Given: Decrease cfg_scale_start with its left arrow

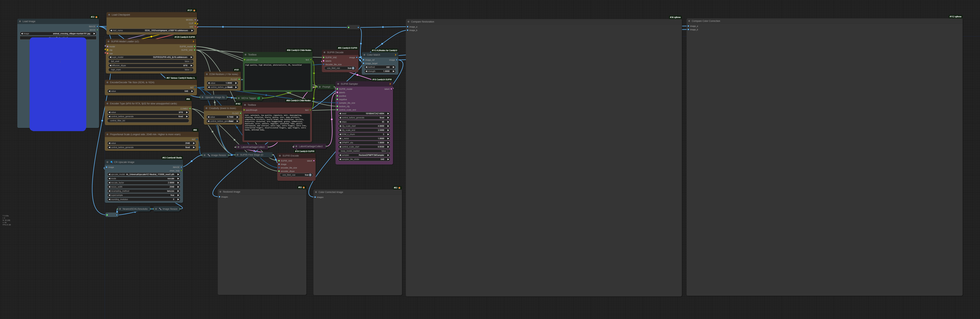Looking at the screenshot, I should 340,126.
